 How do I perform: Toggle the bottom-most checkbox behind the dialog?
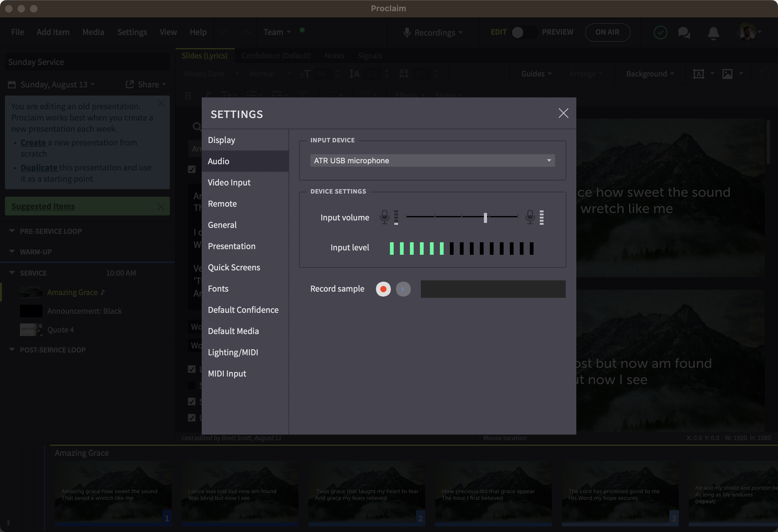point(191,417)
